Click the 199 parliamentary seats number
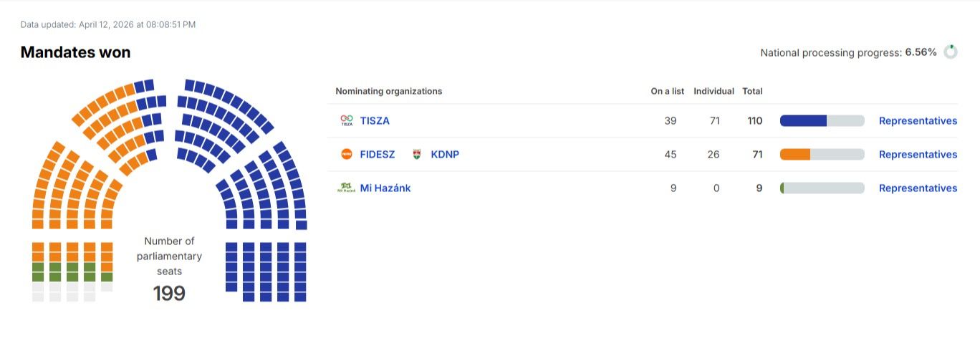The width and height of the screenshot is (980, 361). click(x=169, y=293)
